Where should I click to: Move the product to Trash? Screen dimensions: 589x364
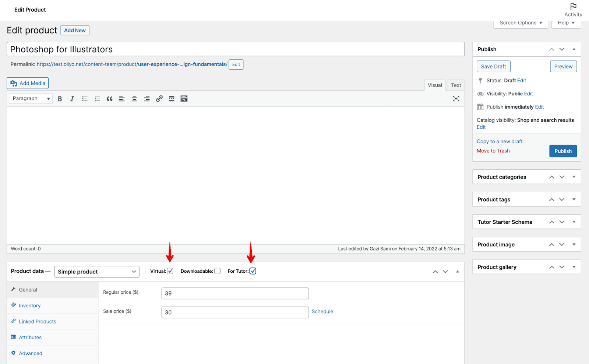coord(493,151)
